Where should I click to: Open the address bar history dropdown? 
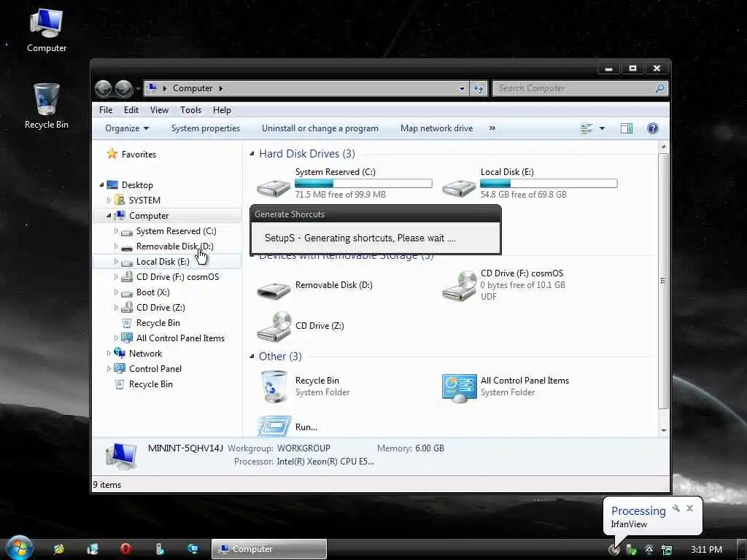pyautogui.click(x=462, y=88)
